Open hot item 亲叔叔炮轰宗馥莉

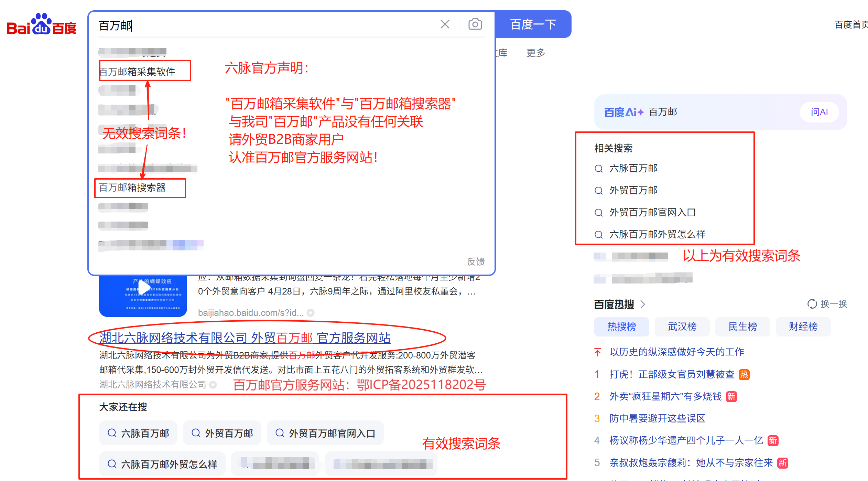[691, 463]
